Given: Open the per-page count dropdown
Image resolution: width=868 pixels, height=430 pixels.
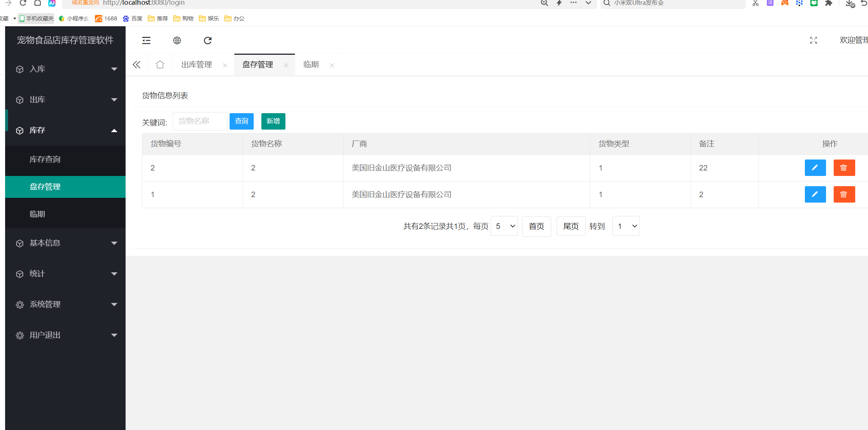Looking at the screenshot, I should click(504, 226).
